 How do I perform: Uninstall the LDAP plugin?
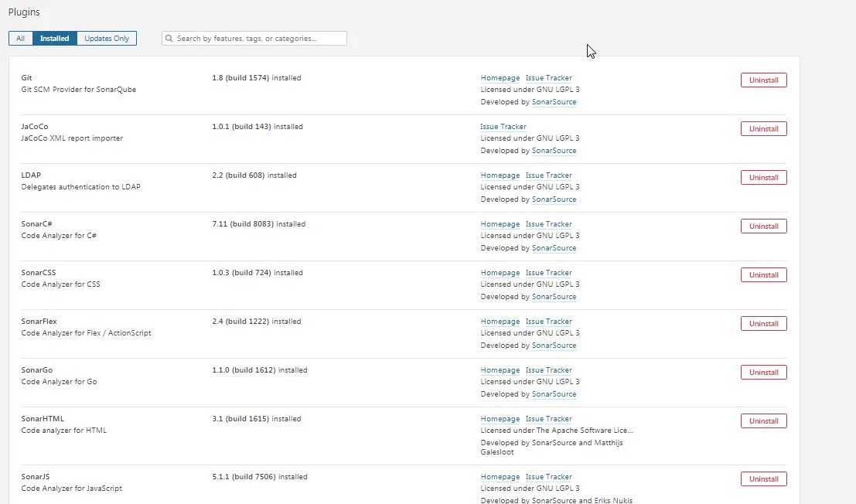[x=764, y=177]
